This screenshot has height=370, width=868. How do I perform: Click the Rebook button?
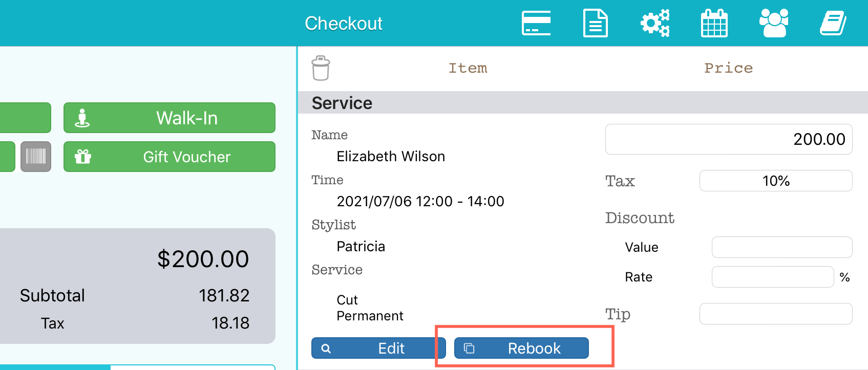(x=521, y=348)
